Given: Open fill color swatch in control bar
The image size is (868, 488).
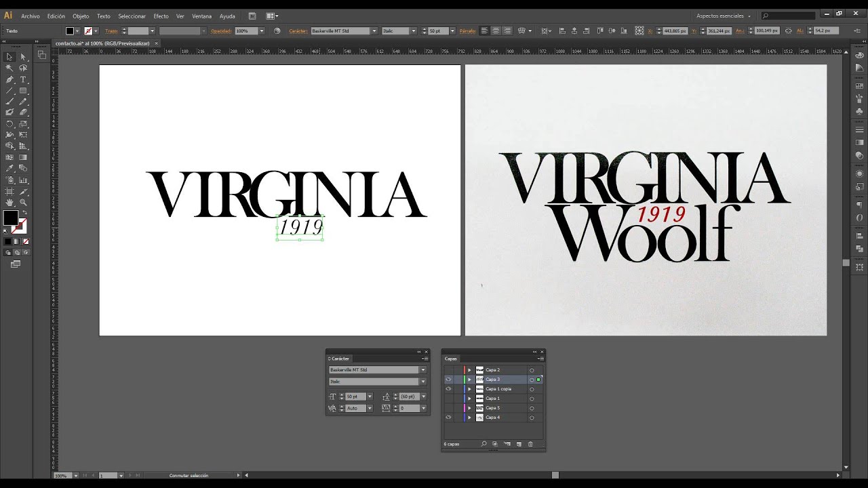Looking at the screenshot, I should click(x=70, y=30).
